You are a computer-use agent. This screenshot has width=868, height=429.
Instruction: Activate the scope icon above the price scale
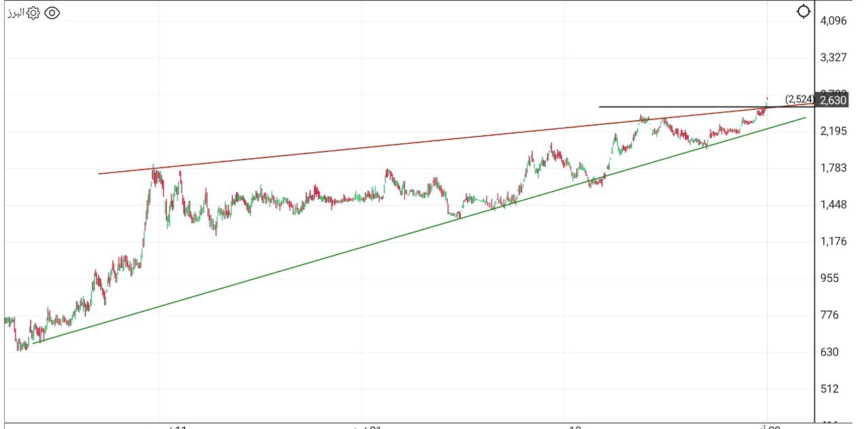pos(804,11)
